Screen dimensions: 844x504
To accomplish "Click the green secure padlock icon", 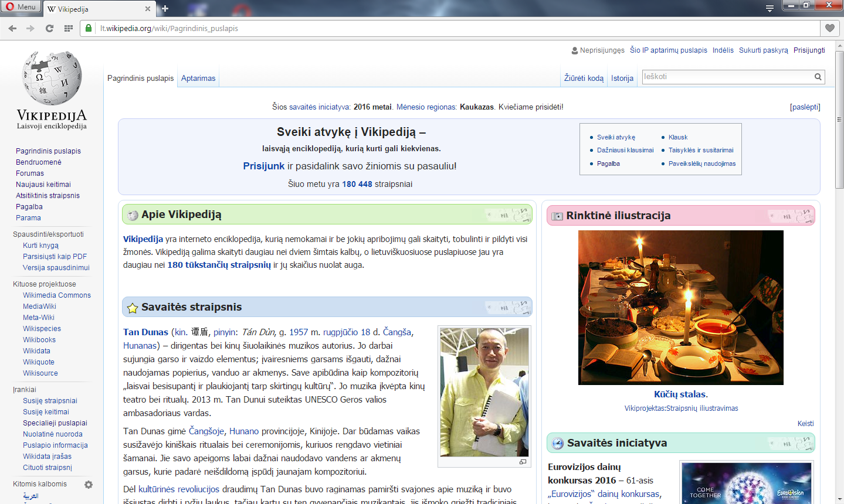I will coord(89,28).
